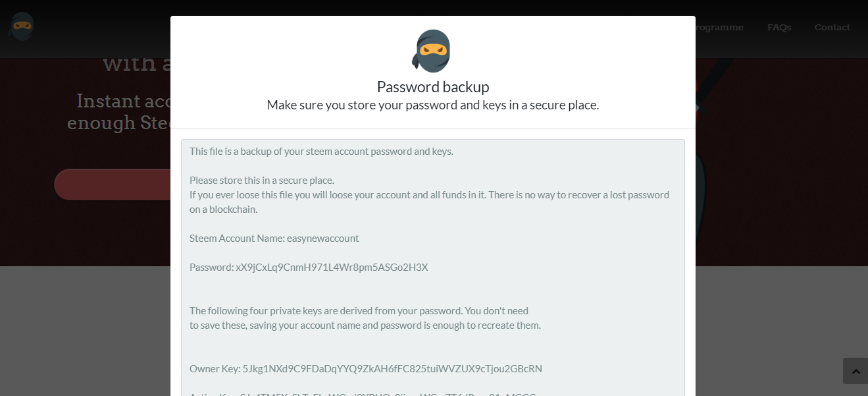The width and height of the screenshot is (868, 396).
Task: Click the red rounded button behind the dialog
Action: click(112, 184)
